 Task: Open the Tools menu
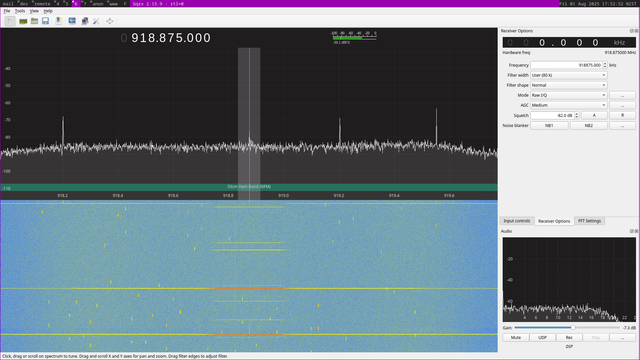click(x=20, y=11)
